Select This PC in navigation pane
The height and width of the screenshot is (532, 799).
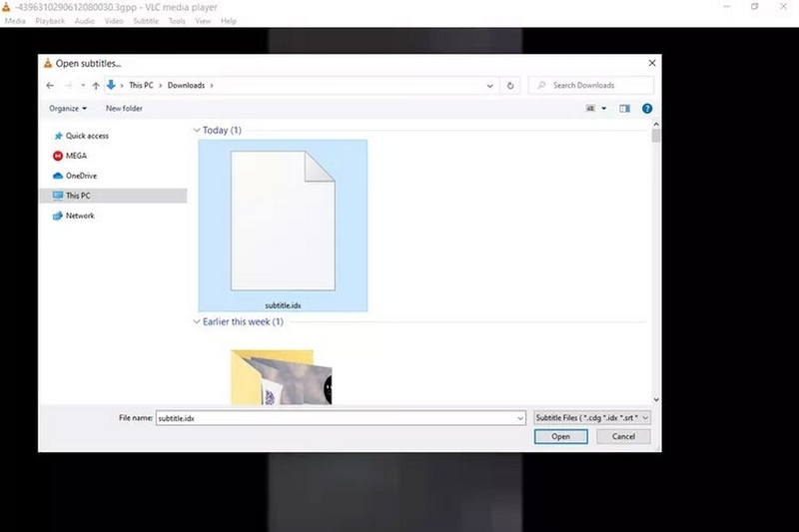[x=114, y=196]
